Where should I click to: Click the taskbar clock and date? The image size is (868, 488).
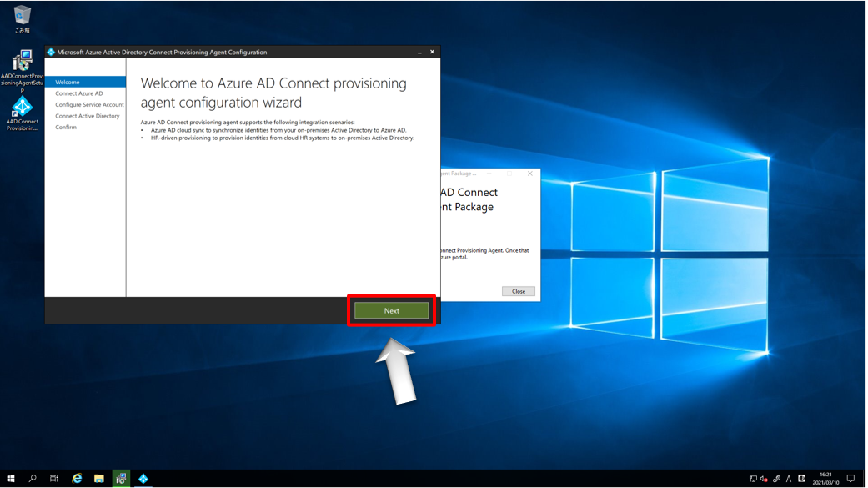825,479
